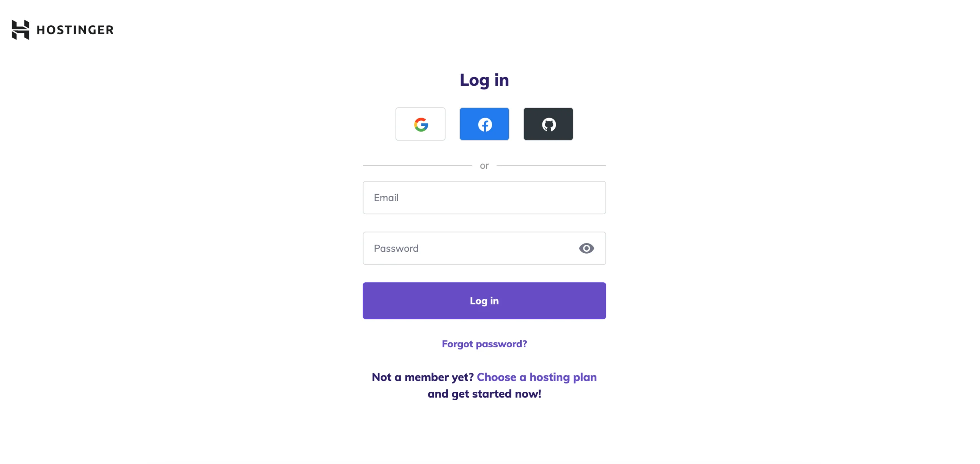Click the Forgot password link
Screen dimensions: 980x464
click(x=484, y=344)
